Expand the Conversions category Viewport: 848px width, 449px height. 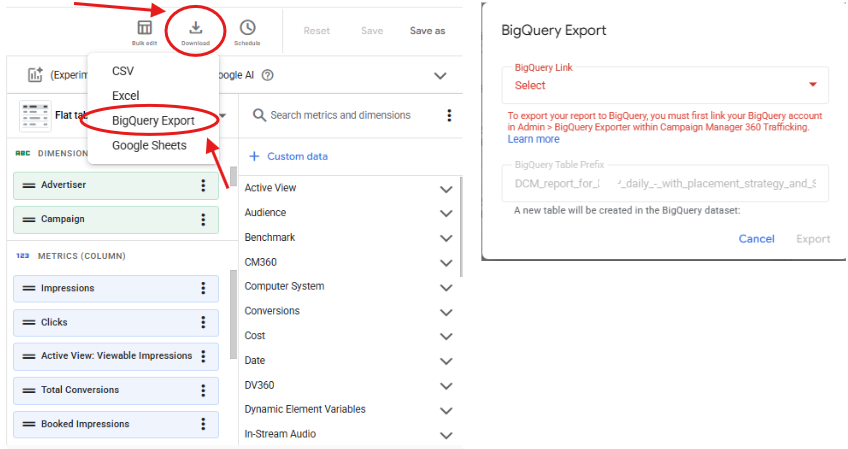[x=446, y=312]
